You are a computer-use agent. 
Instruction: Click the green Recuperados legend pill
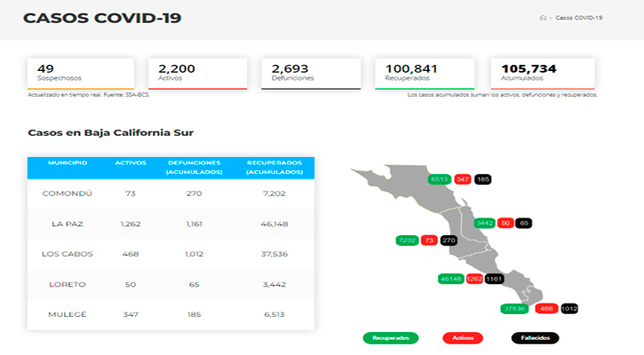click(391, 338)
